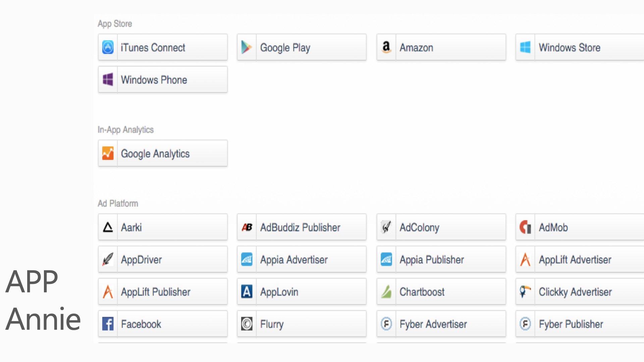Open the AppDriver connection button

(163, 259)
